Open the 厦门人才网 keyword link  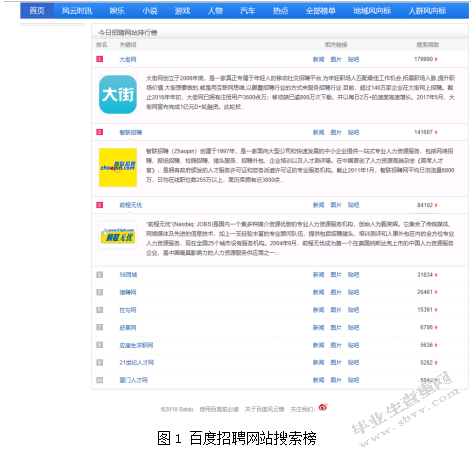pyautogui.click(x=134, y=380)
